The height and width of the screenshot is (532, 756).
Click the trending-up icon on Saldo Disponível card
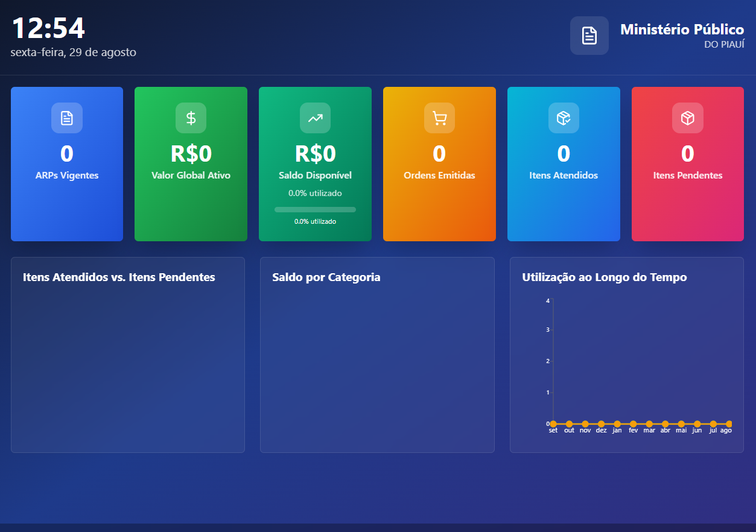coord(315,118)
